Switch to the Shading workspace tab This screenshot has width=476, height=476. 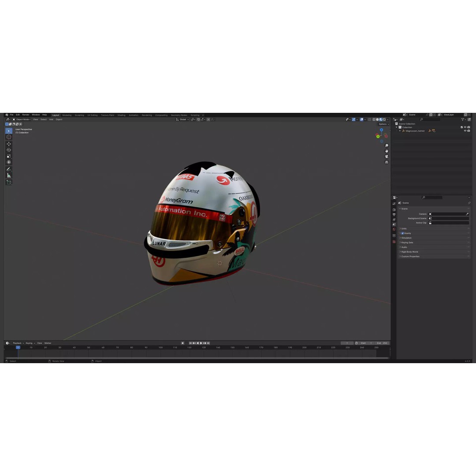pos(121,115)
